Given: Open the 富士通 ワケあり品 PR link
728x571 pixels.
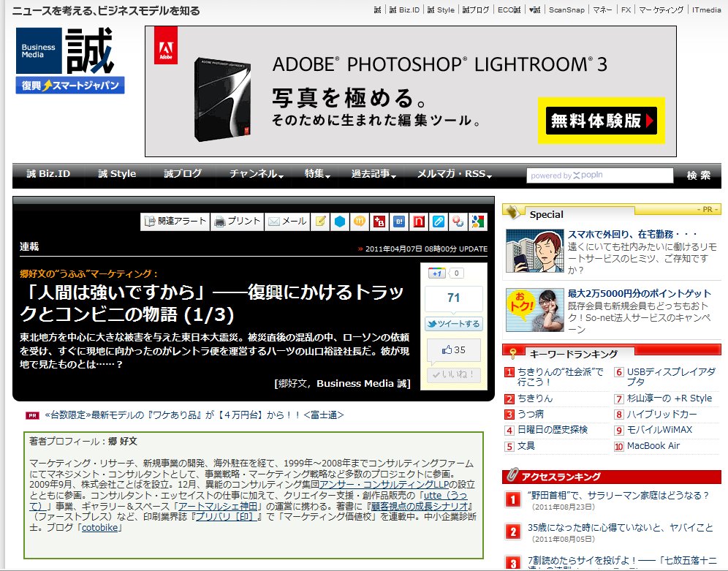Looking at the screenshot, I should coord(194,415).
